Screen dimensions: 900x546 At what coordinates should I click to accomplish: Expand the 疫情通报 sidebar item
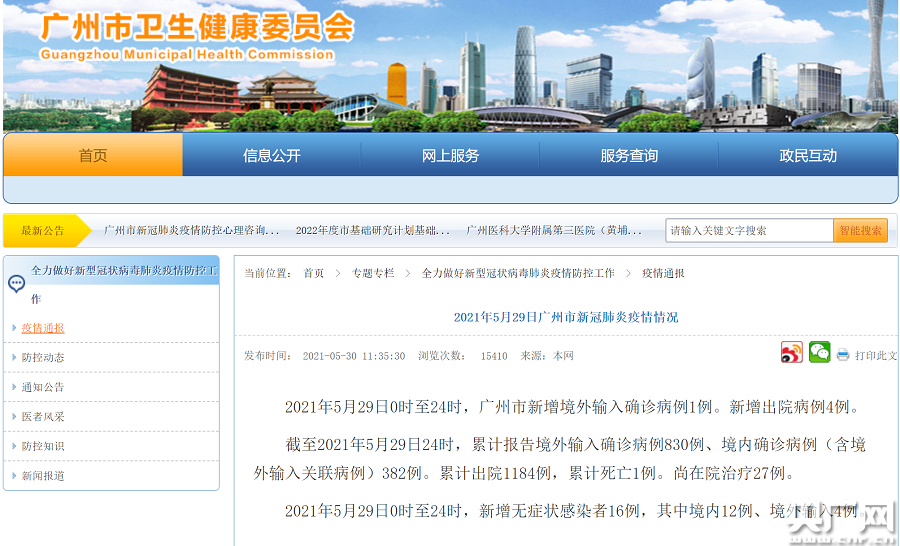pyautogui.click(x=43, y=328)
